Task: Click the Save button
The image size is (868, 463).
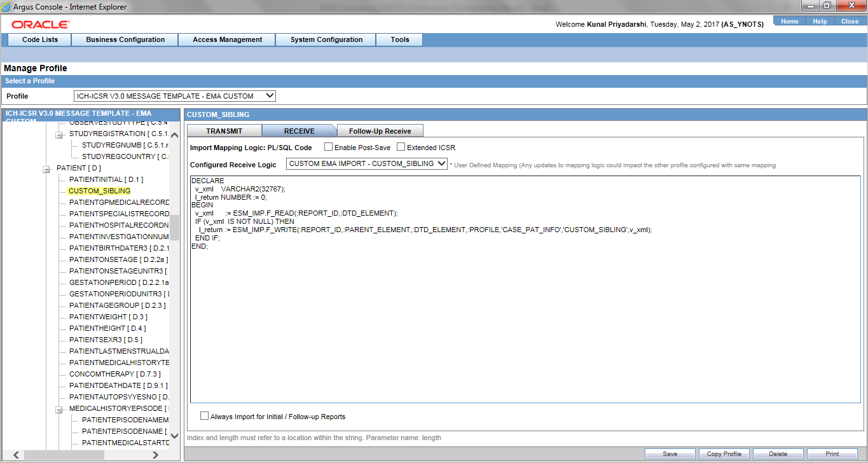Action: click(670, 454)
